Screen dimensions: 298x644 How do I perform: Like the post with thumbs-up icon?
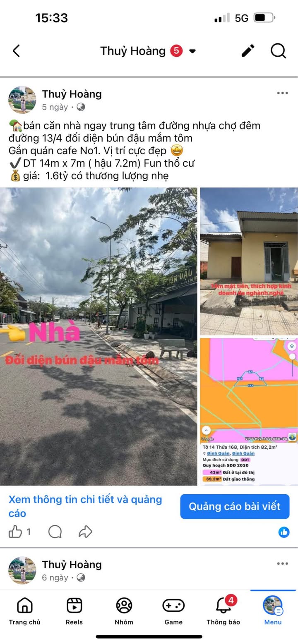point(15,531)
